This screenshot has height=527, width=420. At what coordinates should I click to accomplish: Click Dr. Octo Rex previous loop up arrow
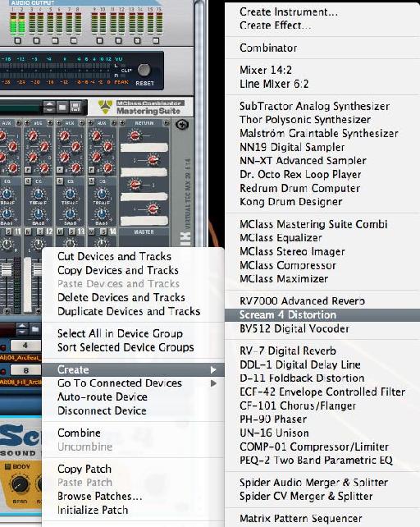click(x=22, y=326)
